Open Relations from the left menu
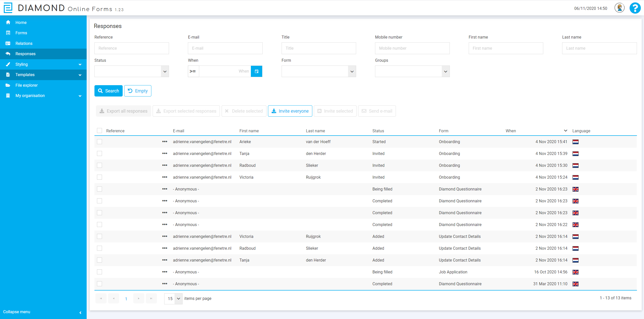 coord(24,43)
